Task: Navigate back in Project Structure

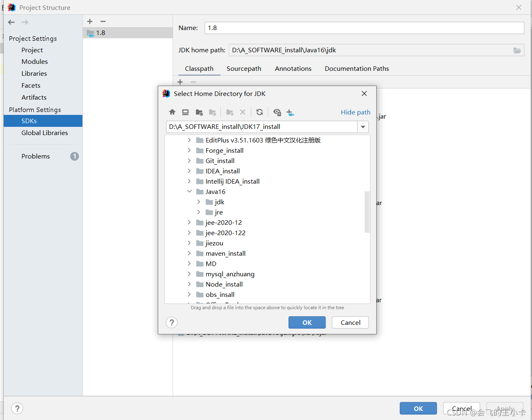Action: [x=12, y=22]
